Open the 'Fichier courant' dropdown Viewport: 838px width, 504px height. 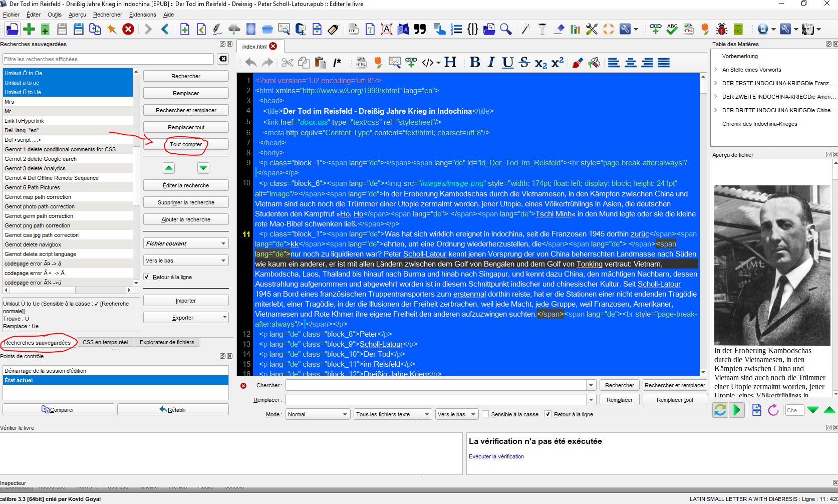[x=186, y=243]
